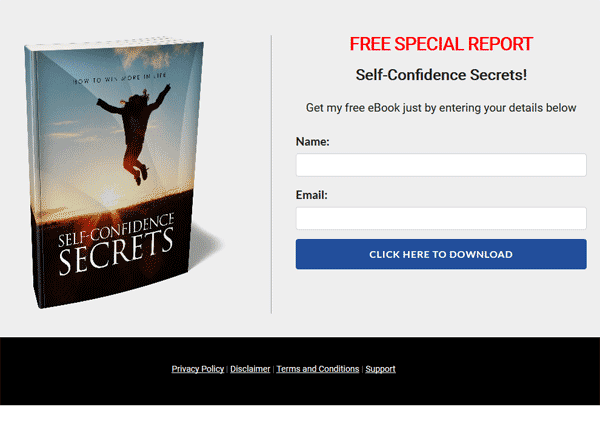
Task: Open the Terms and Conditions link
Action: [318, 369]
